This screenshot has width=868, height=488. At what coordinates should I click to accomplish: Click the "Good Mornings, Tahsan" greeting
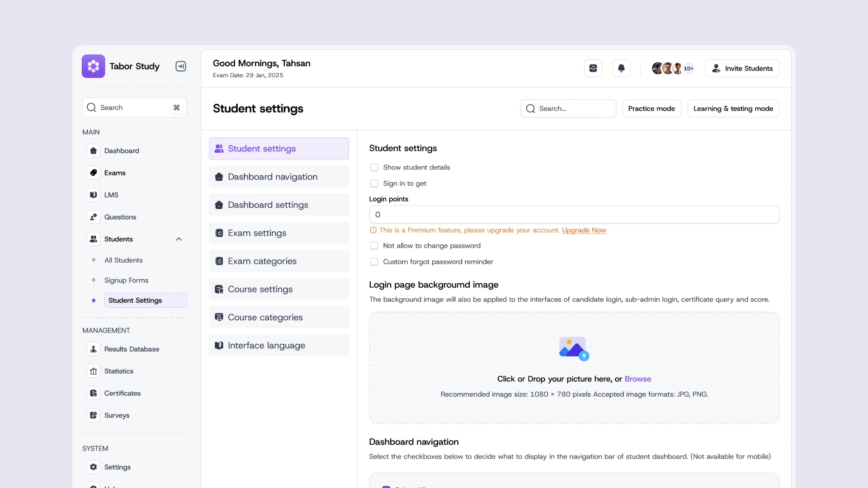coord(262,63)
